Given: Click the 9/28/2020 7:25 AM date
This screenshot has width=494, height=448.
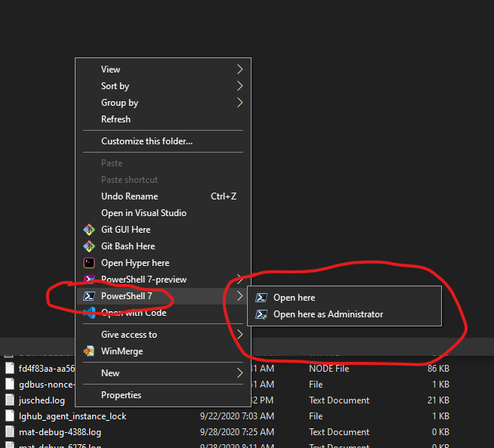Looking at the screenshot, I should pyautogui.click(x=237, y=432).
